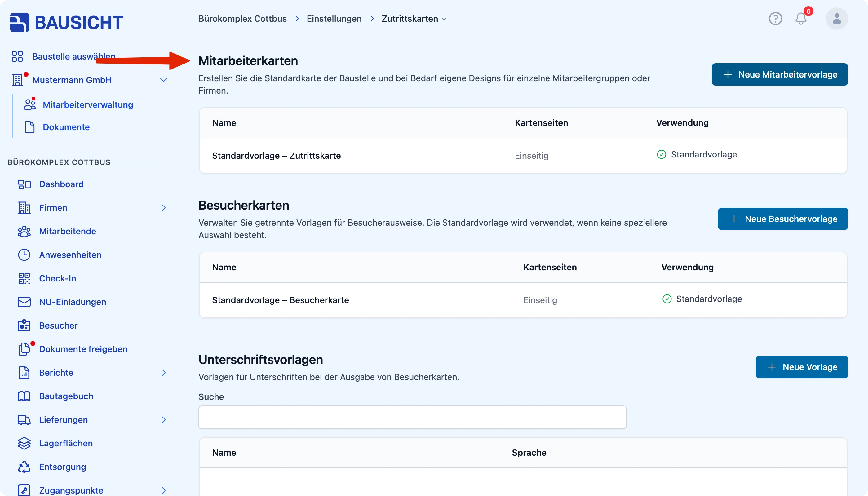Viewport: 868px width, 496px height.
Task: Click the green check beside Zutrittskarte Standardvorlage
Action: pos(661,155)
